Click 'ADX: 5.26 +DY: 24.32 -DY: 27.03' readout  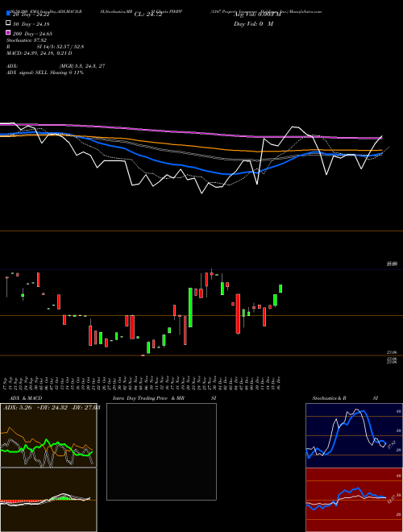pyautogui.click(x=52, y=408)
